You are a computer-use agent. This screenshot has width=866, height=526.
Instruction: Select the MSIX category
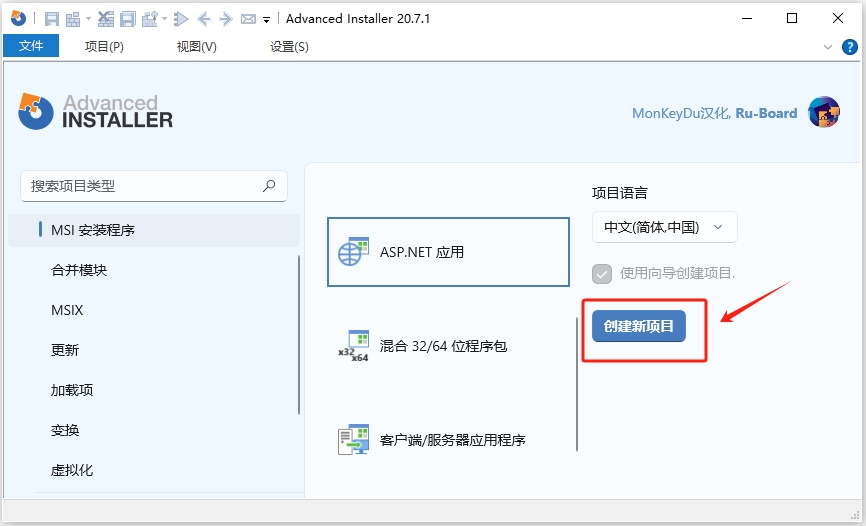tap(67, 310)
